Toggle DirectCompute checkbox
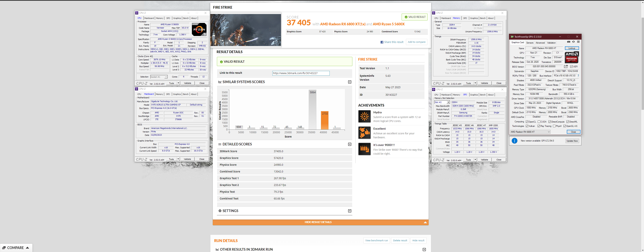 click(550, 122)
